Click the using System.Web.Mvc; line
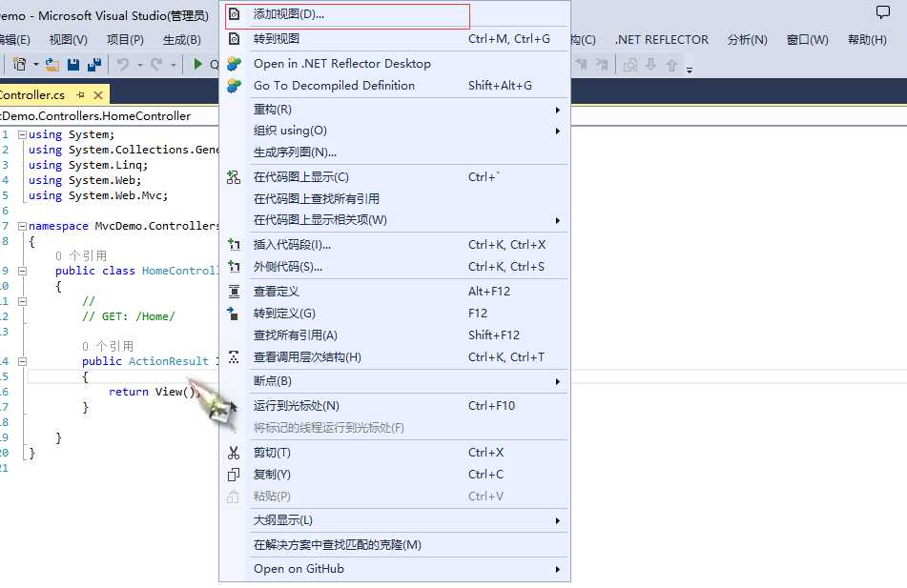Screen dimensions: 907x588 pos(97,196)
